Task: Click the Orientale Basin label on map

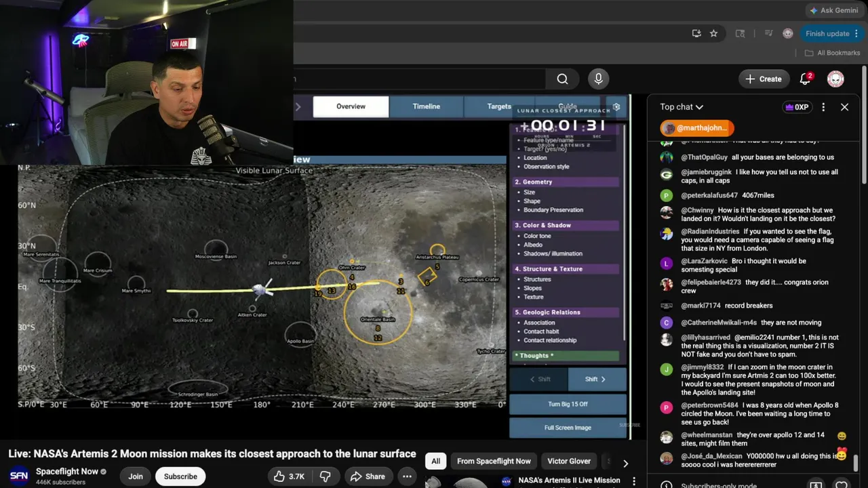Action: click(x=378, y=319)
